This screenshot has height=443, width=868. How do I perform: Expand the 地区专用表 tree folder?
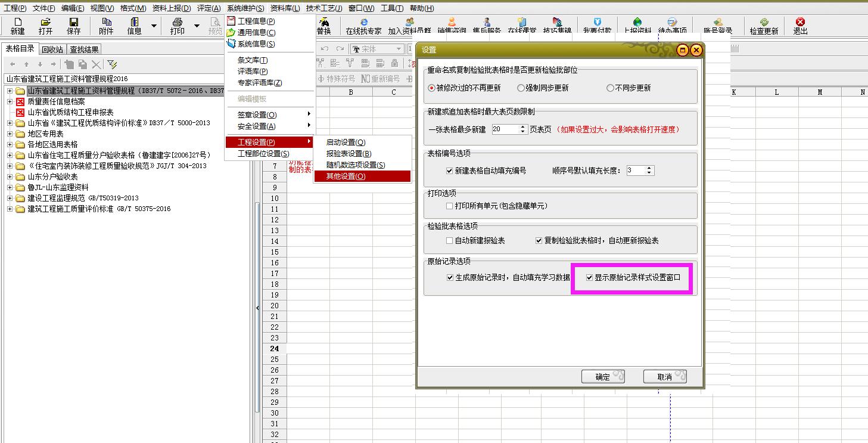click(x=10, y=134)
